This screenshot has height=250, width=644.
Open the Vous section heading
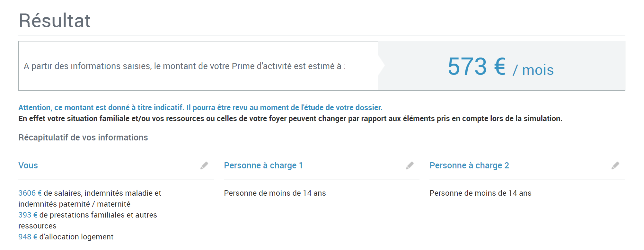tap(28, 165)
